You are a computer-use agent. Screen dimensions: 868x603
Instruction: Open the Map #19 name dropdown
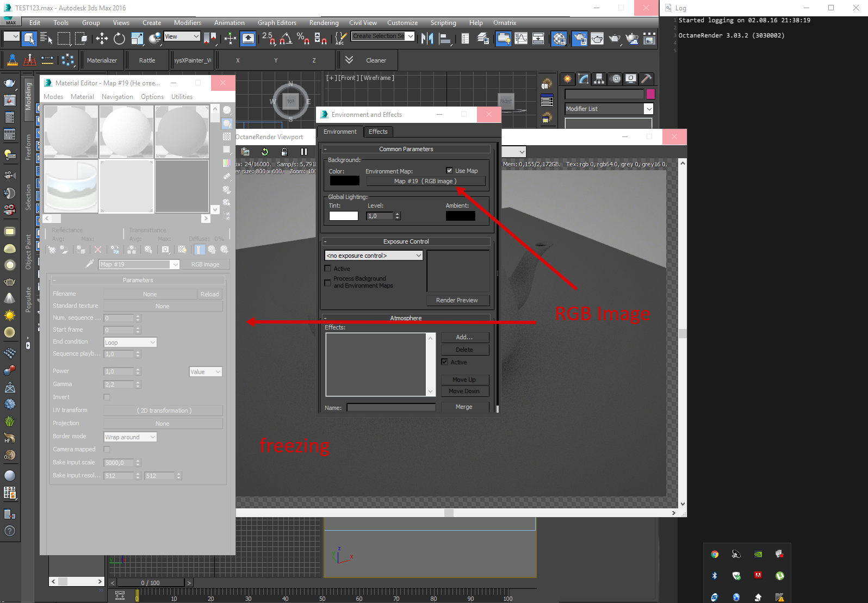pos(139,264)
